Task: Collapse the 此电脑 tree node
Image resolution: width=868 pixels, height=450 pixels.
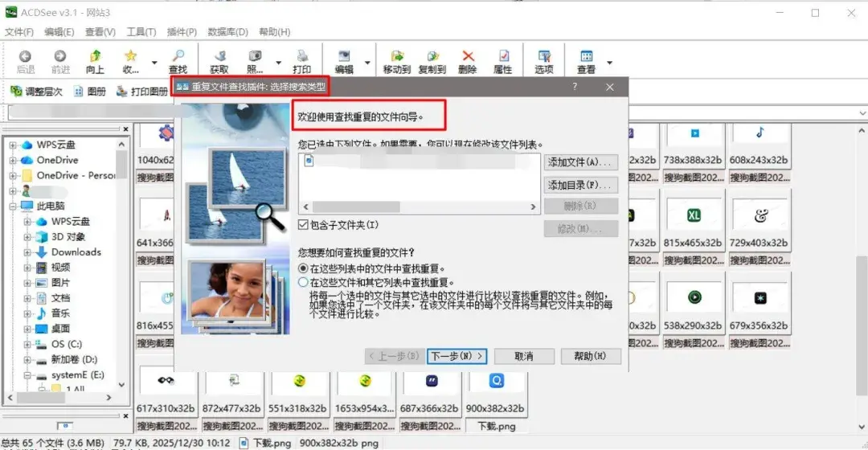Action: [x=12, y=206]
